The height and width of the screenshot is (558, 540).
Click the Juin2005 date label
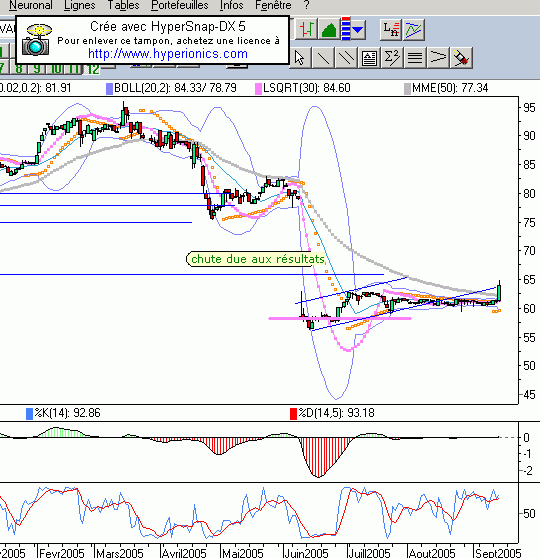[306, 553]
